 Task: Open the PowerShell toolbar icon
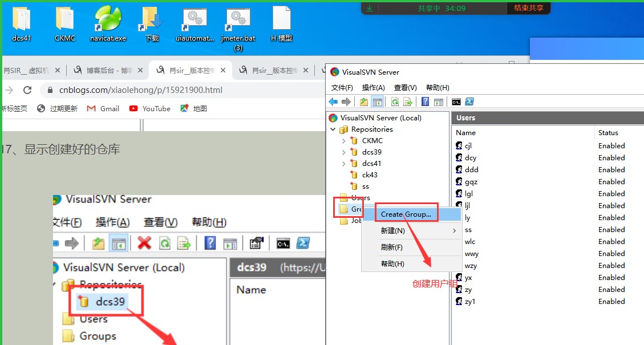coord(469,102)
